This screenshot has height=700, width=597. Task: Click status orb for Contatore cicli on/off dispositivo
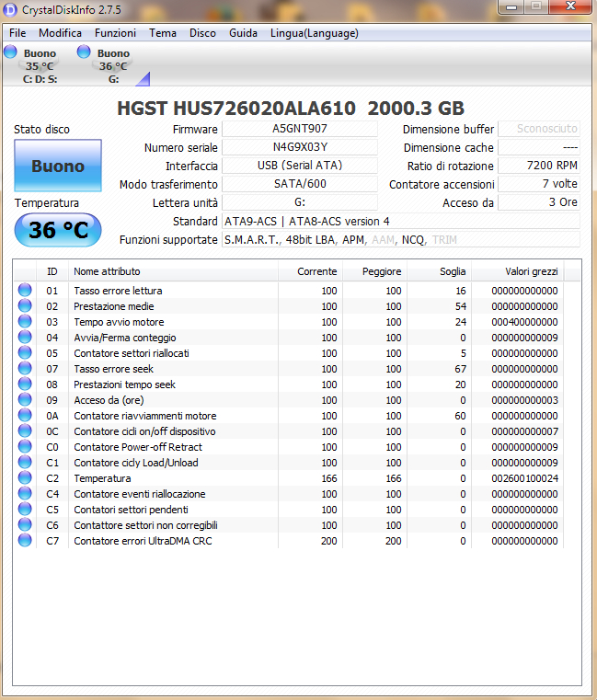25,430
